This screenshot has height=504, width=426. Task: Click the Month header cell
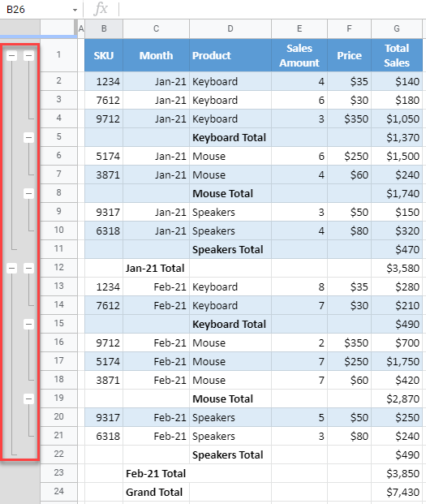point(156,55)
